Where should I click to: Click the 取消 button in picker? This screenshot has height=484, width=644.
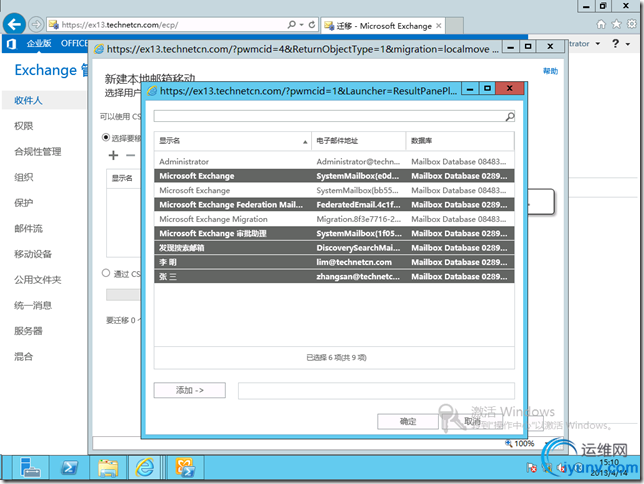pos(472,421)
